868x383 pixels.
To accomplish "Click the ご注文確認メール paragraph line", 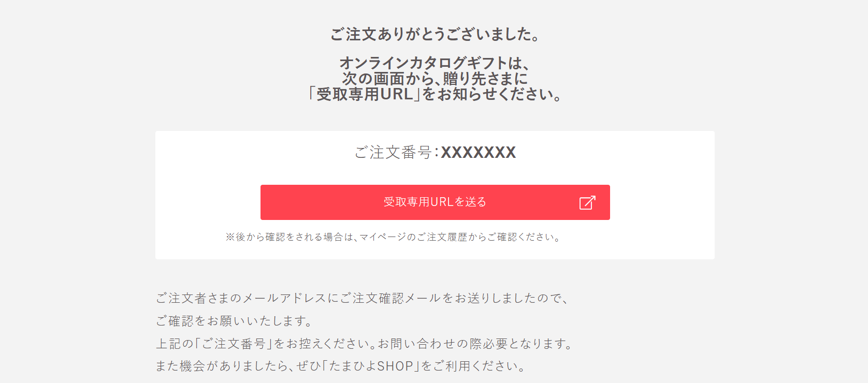I will pos(363,298).
